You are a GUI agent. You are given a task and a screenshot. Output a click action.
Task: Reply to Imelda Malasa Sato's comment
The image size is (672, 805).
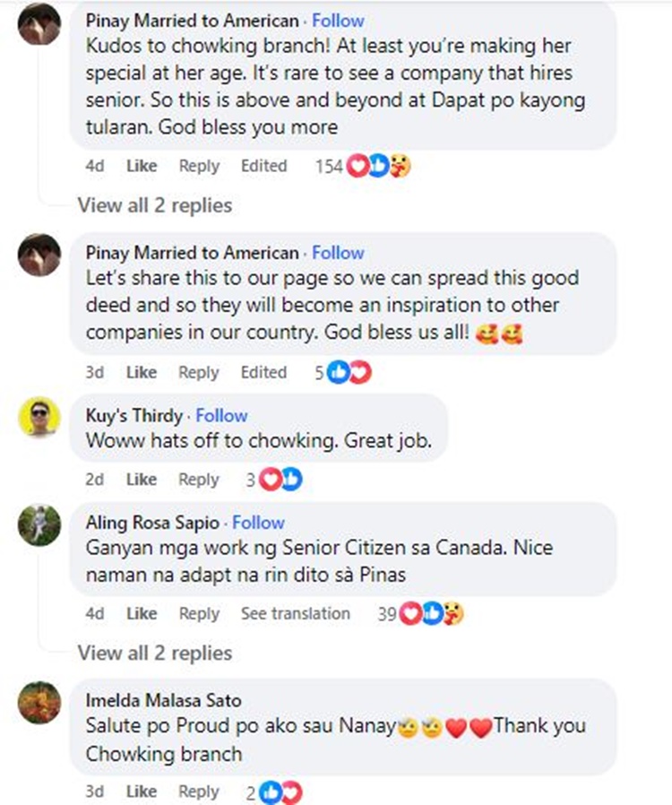coord(198,792)
